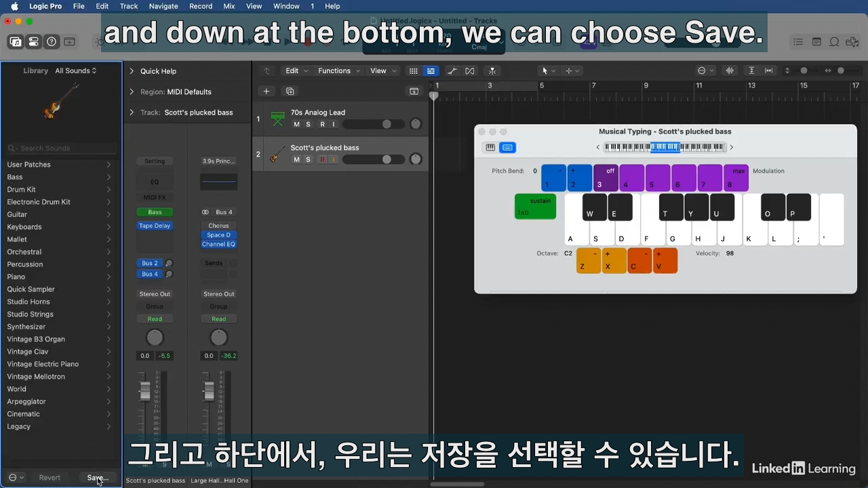Toggle the Inspector button in control bar
Screen dimensions: 868x488
click(x=33, y=42)
